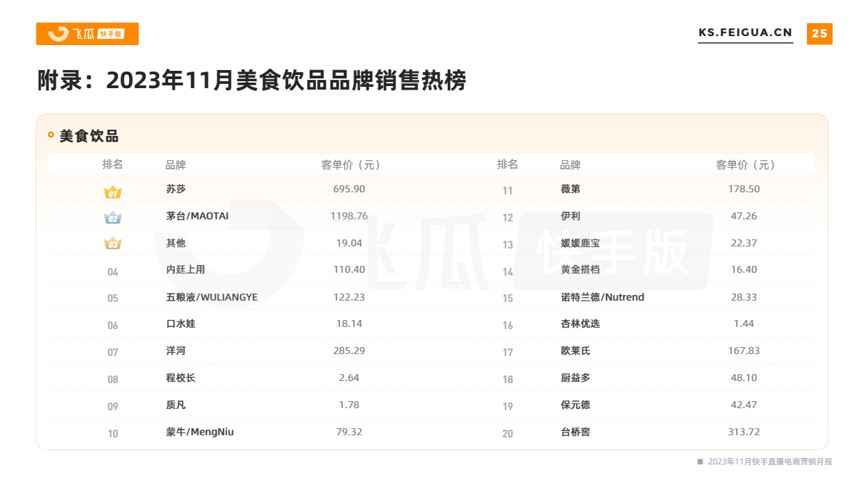Click the right 品牌 column header

click(x=570, y=165)
